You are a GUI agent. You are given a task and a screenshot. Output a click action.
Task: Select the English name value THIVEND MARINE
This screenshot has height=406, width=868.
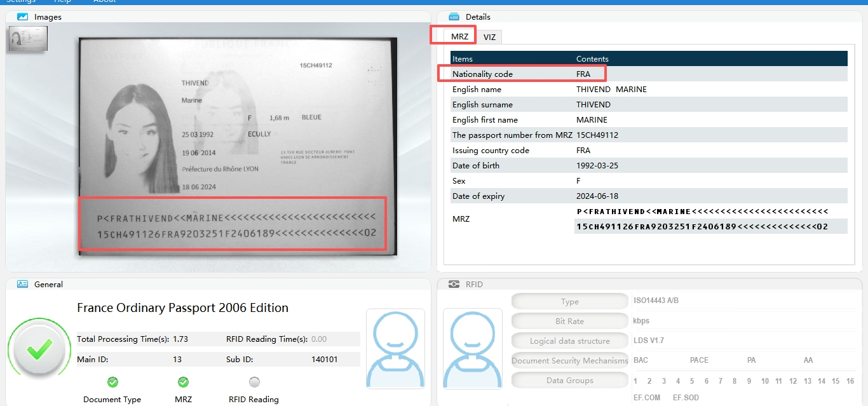pyautogui.click(x=611, y=89)
